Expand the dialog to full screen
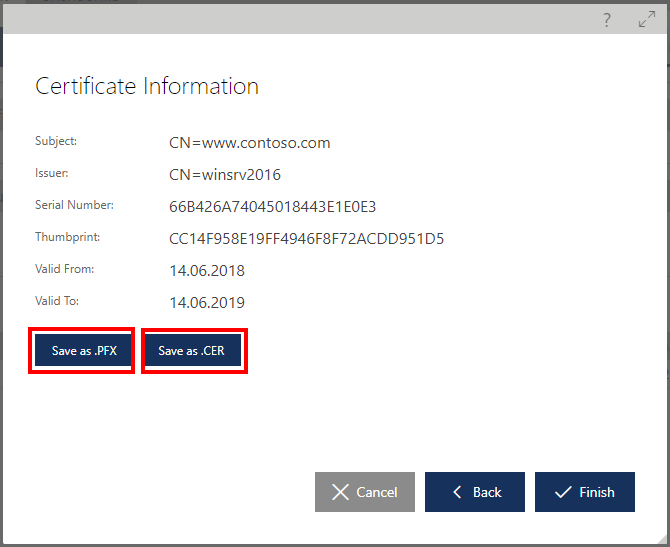The height and width of the screenshot is (547, 670). tap(646, 20)
